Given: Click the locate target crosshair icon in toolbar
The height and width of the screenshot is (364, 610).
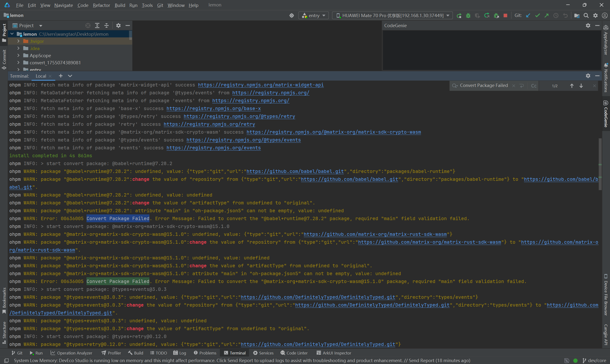Looking at the screenshot, I should click(x=292, y=15).
